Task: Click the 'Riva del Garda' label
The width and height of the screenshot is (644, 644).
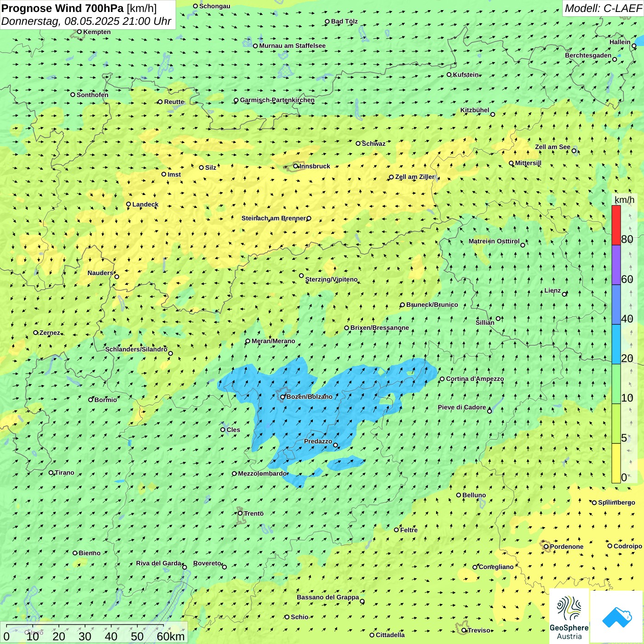Action: [159, 563]
